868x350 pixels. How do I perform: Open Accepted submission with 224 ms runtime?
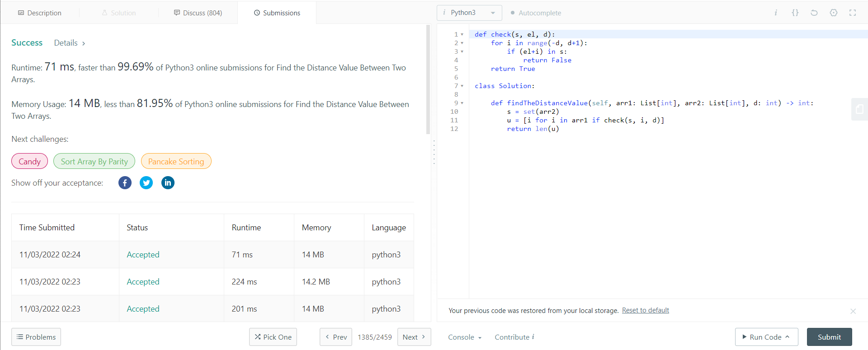(x=143, y=282)
